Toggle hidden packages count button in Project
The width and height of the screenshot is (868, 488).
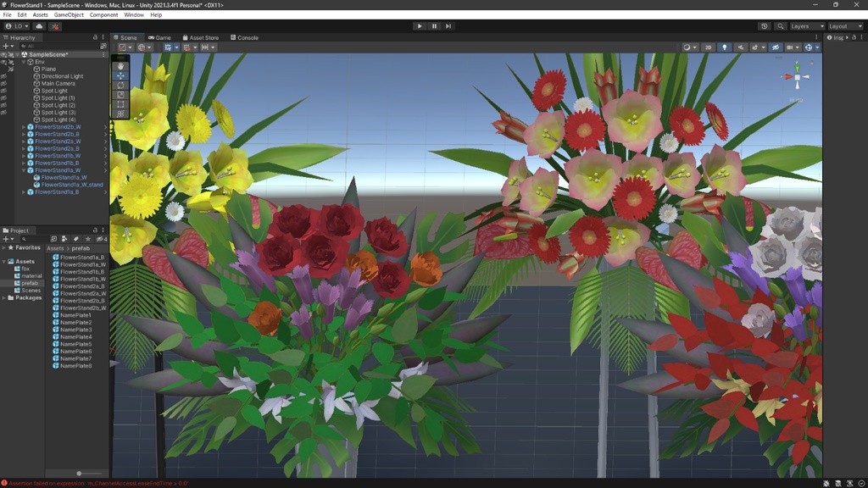[x=102, y=239]
